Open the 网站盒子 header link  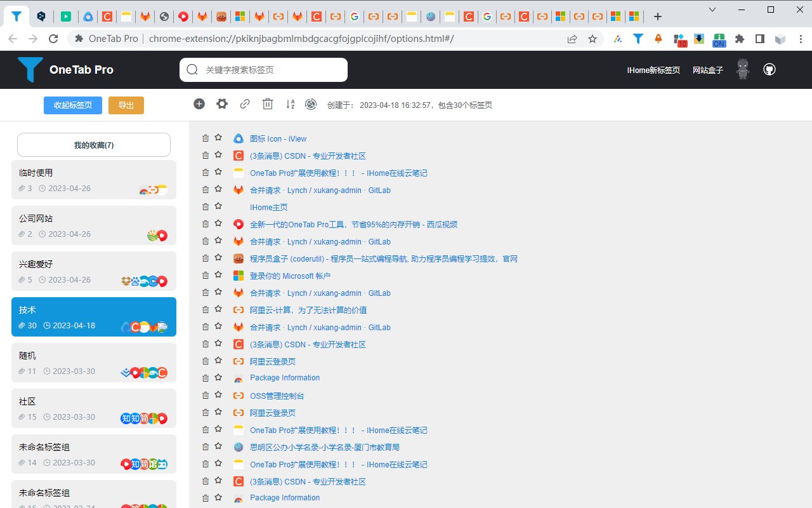coord(708,70)
